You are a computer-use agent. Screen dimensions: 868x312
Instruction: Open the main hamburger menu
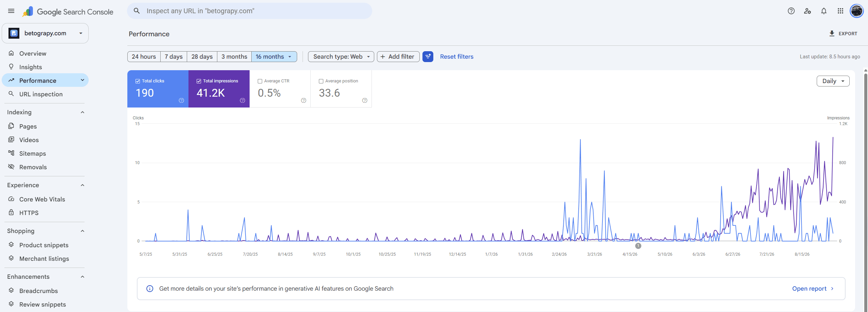click(x=11, y=11)
